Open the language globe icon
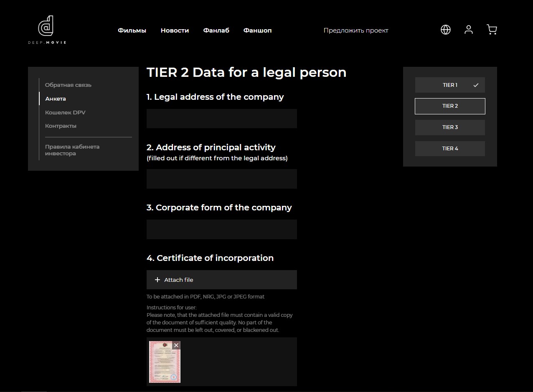Image resolution: width=533 pixels, height=392 pixels. click(x=446, y=30)
